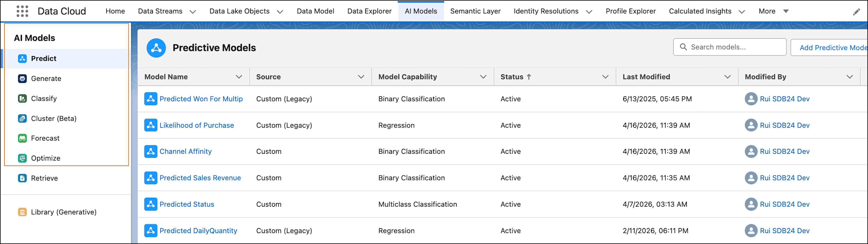Go to the Home tab
Viewport: 868px width, 244px height.
click(115, 11)
